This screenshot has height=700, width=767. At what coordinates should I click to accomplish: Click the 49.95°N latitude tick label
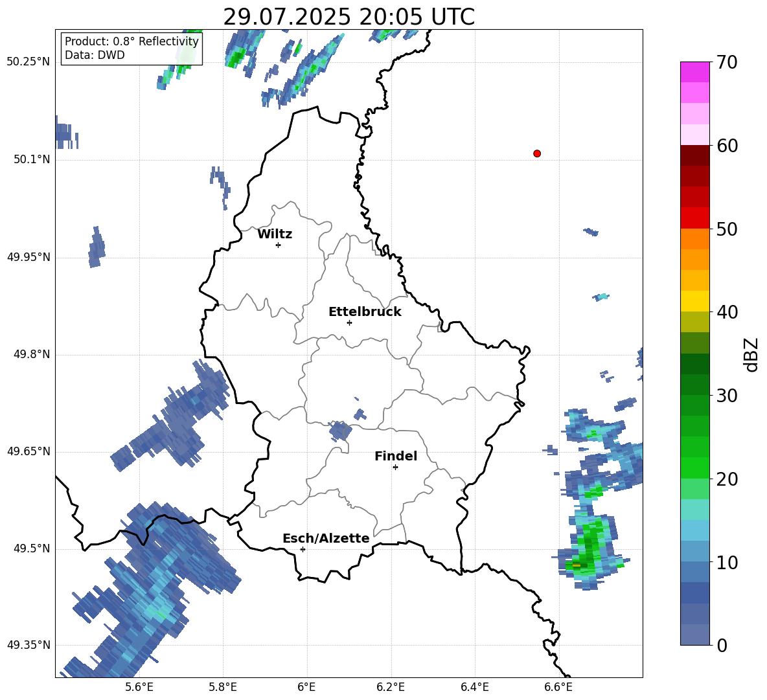[29, 257]
